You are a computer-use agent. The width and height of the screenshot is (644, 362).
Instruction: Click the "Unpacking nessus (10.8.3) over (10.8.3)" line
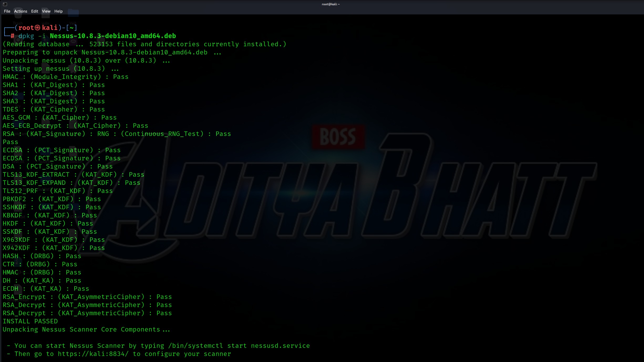tap(86, 60)
